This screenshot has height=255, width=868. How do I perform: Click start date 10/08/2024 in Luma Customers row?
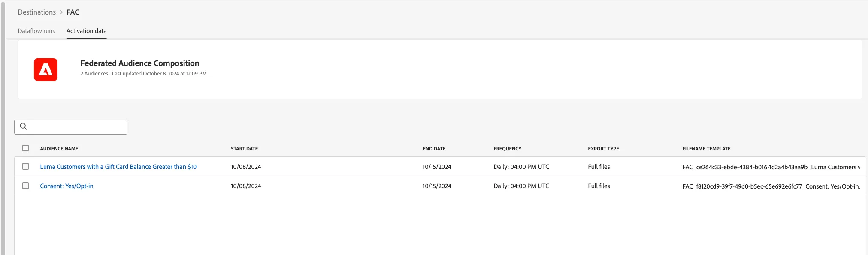click(246, 167)
